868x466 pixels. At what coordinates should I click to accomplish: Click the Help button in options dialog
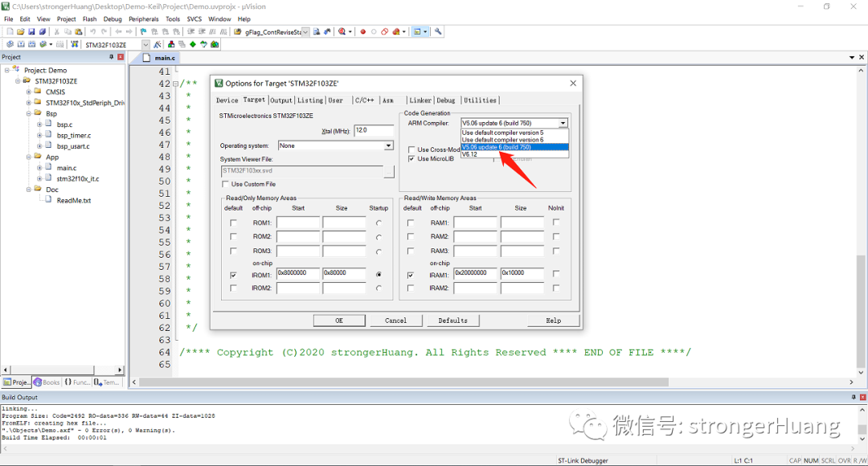554,321
